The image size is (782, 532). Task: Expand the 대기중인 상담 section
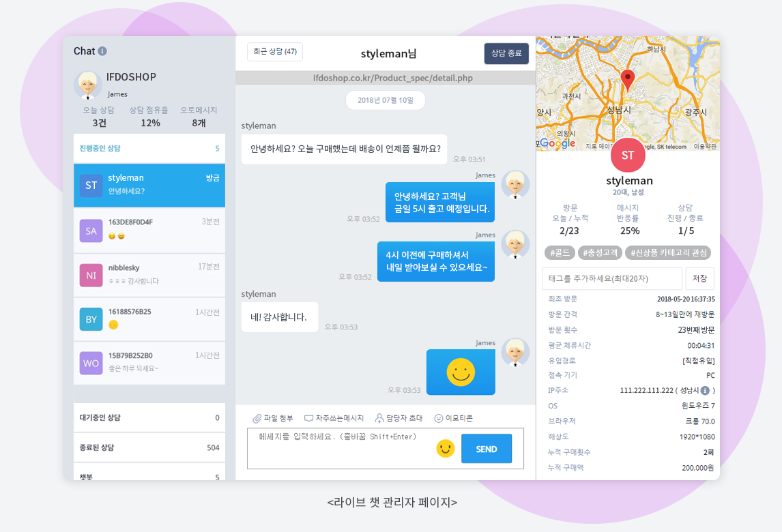(x=149, y=417)
